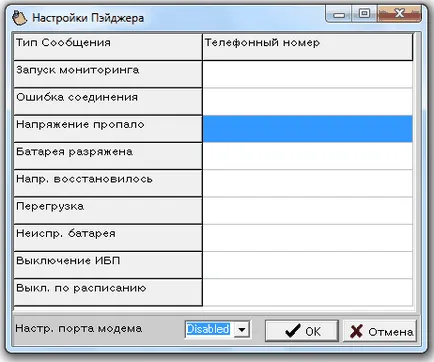Click the Настр. порта модема label
The height and width of the screenshot is (362, 434).
[79, 329]
